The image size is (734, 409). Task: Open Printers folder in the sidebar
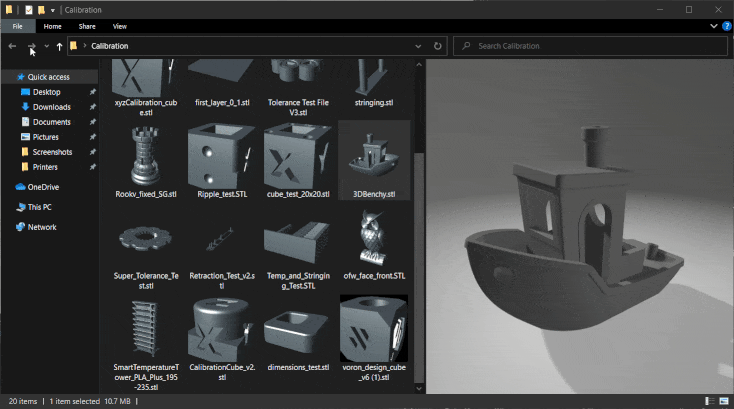tap(45, 167)
